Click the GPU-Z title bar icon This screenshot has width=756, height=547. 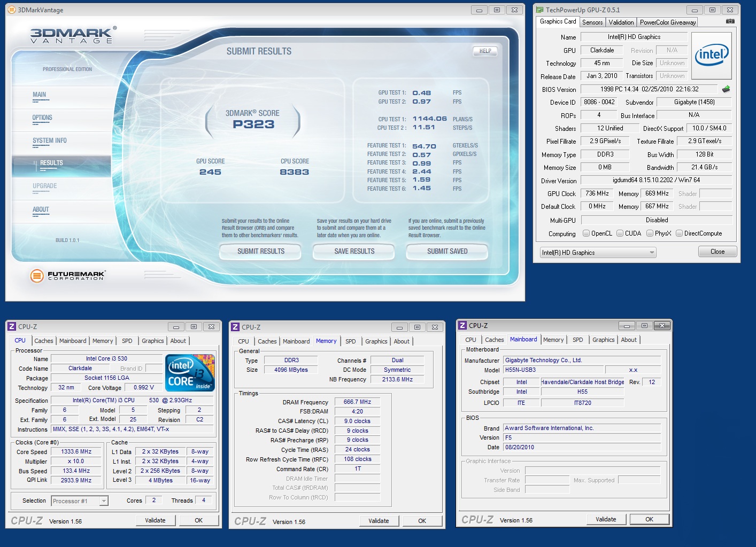[539, 10]
